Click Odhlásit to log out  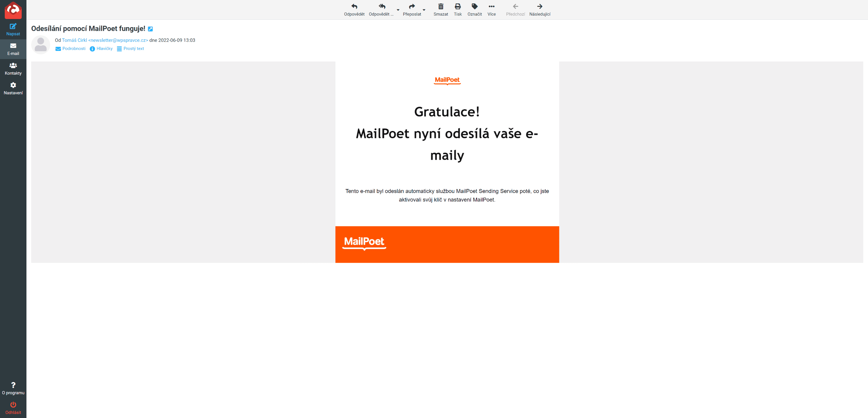(13, 408)
